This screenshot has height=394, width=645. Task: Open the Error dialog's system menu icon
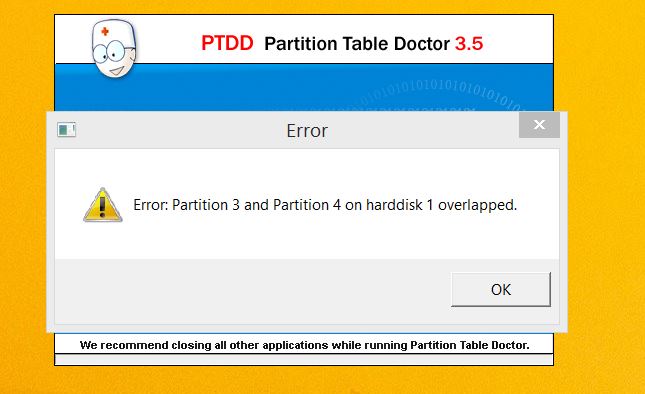click(67, 130)
